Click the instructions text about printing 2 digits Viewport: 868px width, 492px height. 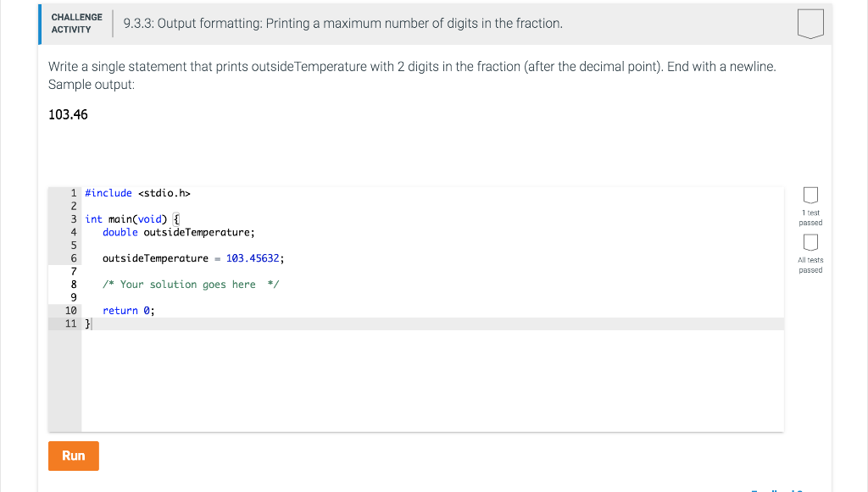tap(411, 66)
